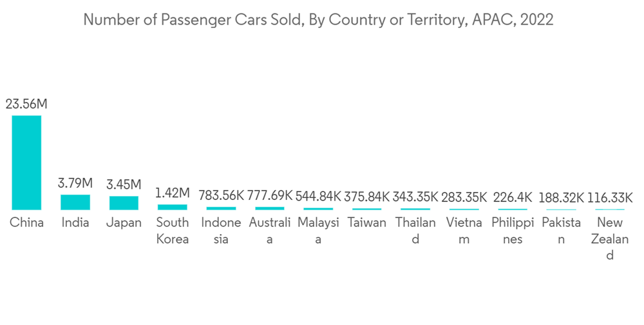Select the Thailand axis label

415,231
